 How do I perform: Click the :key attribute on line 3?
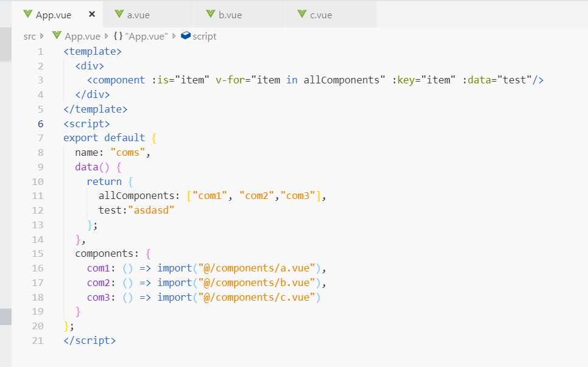[403, 80]
